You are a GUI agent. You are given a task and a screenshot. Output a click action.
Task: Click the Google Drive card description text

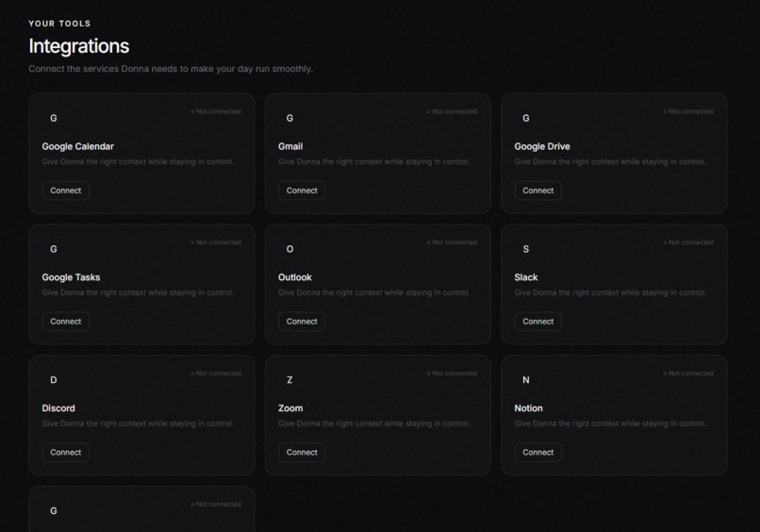click(x=610, y=161)
